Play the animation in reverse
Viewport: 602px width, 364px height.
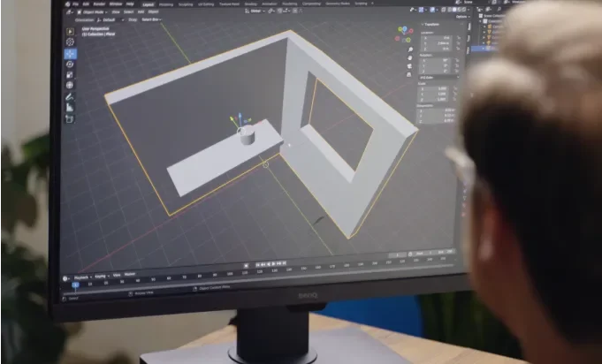click(269, 264)
